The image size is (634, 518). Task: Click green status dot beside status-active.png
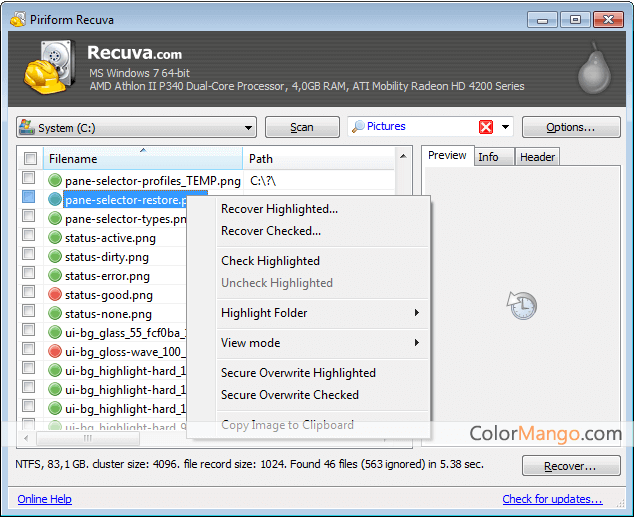[x=55, y=238]
